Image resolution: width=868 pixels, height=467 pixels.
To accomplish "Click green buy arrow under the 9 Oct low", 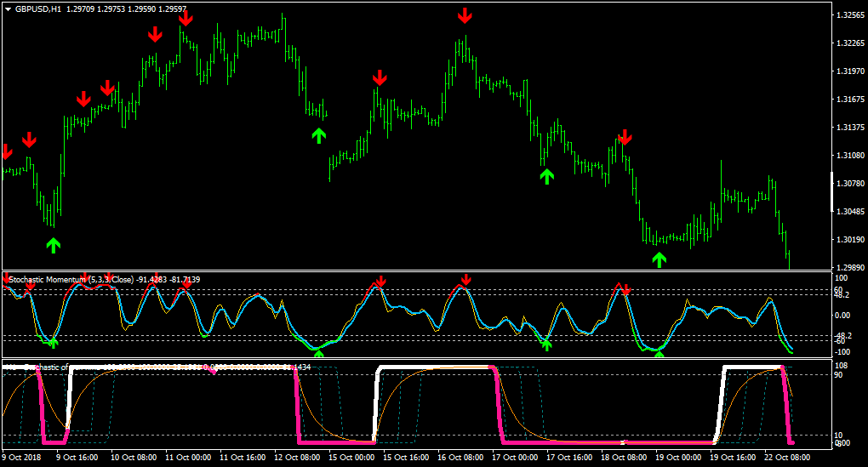I will [53, 245].
